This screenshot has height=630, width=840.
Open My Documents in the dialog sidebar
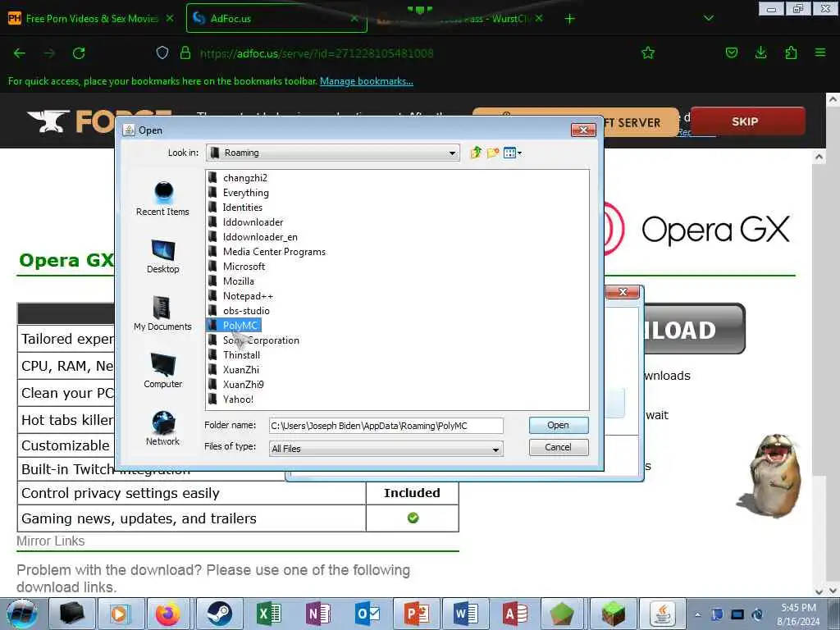coord(163,313)
